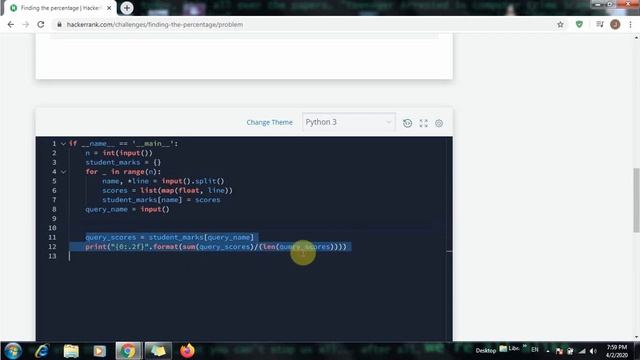Open editor settings gear

[x=439, y=123]
